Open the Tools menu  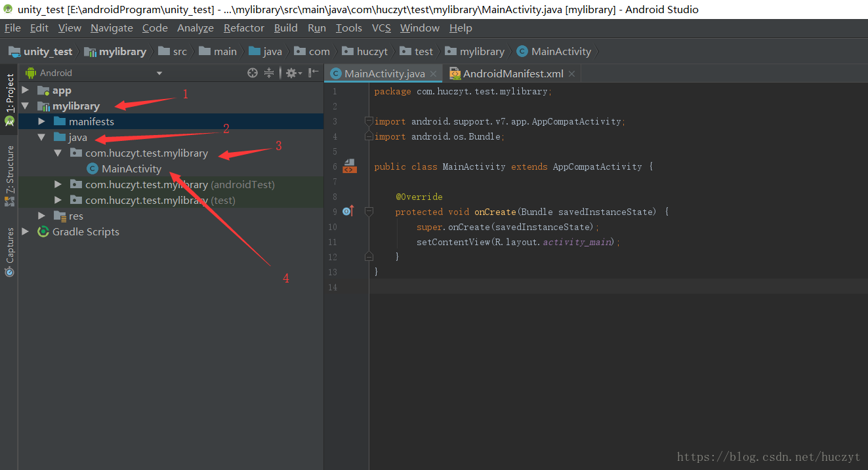[349, 28]
